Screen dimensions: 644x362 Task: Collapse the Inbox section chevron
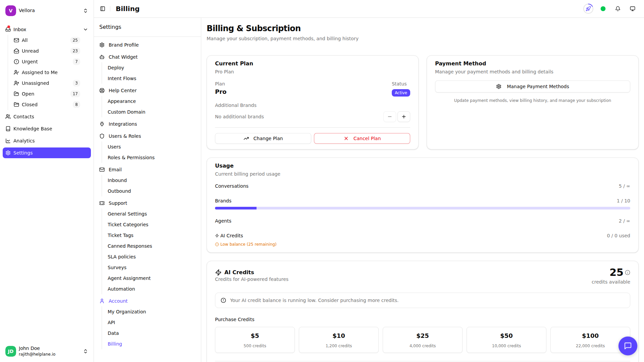(x=86, y=29)
